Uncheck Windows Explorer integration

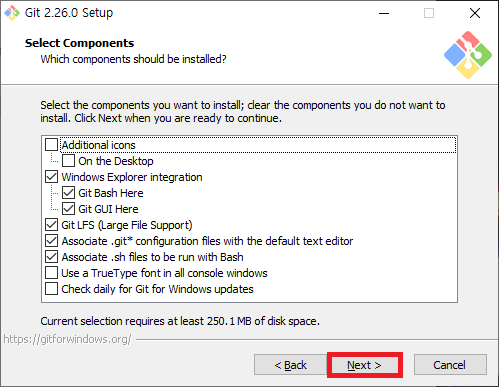click(51, 177)
